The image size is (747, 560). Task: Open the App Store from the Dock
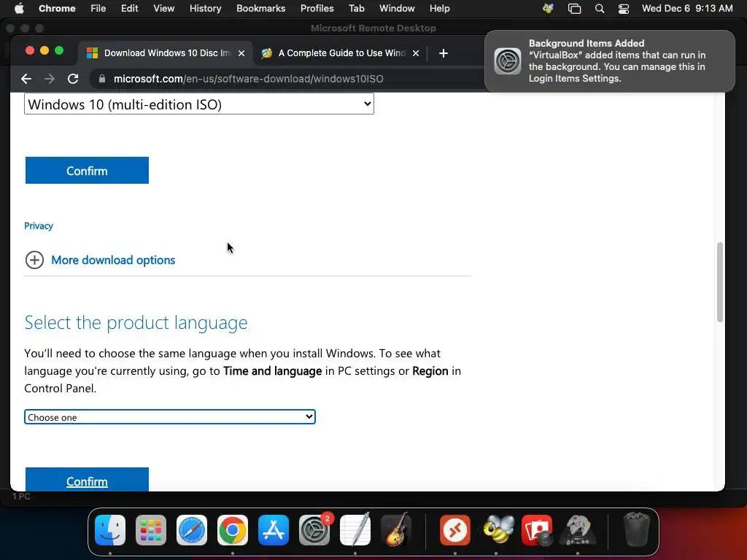click(x=274, y=530)
